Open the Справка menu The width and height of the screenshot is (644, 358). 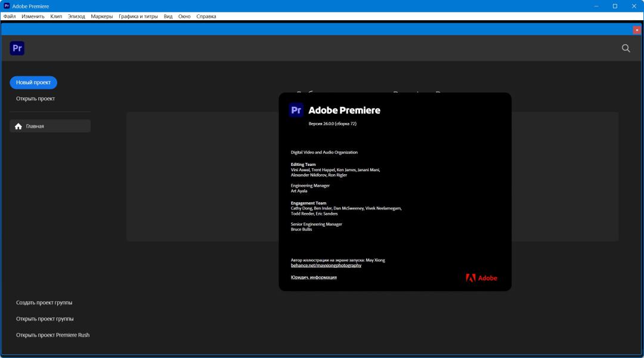206,17
